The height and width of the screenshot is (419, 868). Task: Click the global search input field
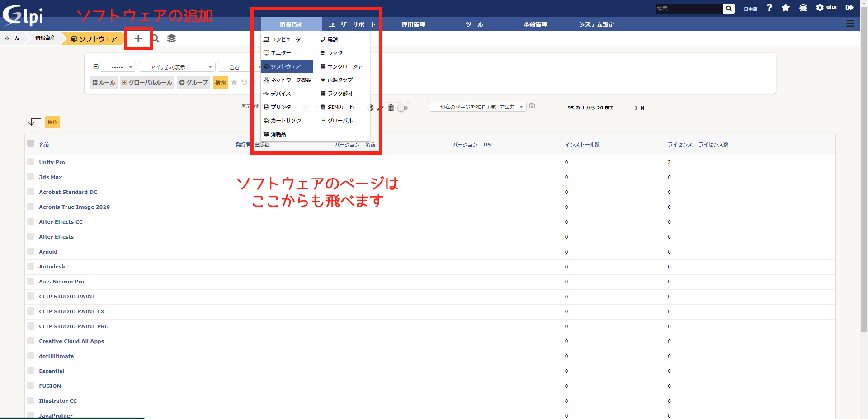point(689,9)
